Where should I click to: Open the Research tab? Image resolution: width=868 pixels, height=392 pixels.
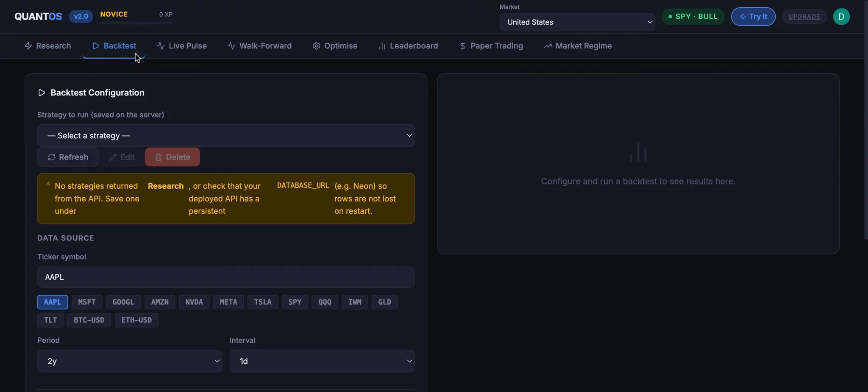point(48,46)
